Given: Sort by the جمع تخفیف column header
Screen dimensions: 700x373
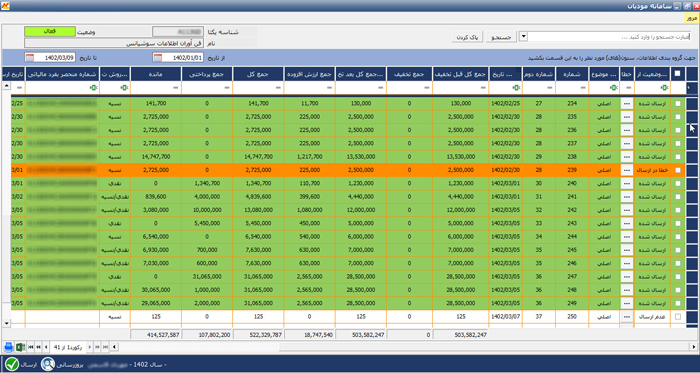Looking at the screenshot, I should coord(409,74).
